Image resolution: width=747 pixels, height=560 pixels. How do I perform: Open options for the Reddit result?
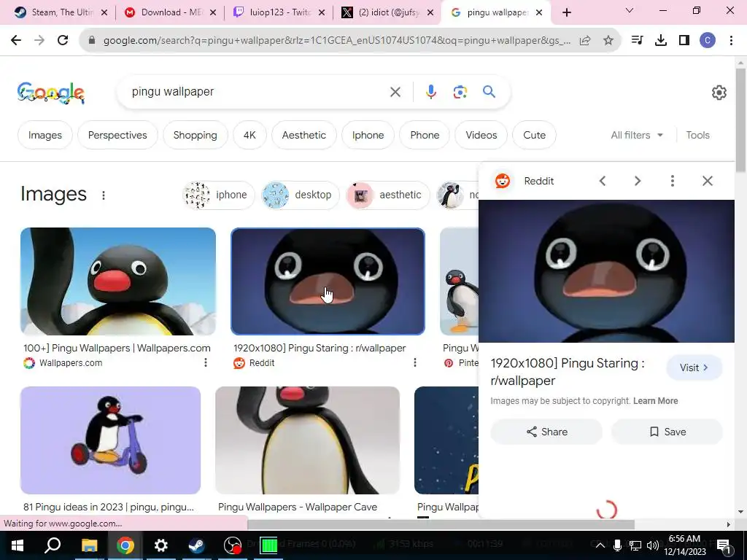point(415,363)
